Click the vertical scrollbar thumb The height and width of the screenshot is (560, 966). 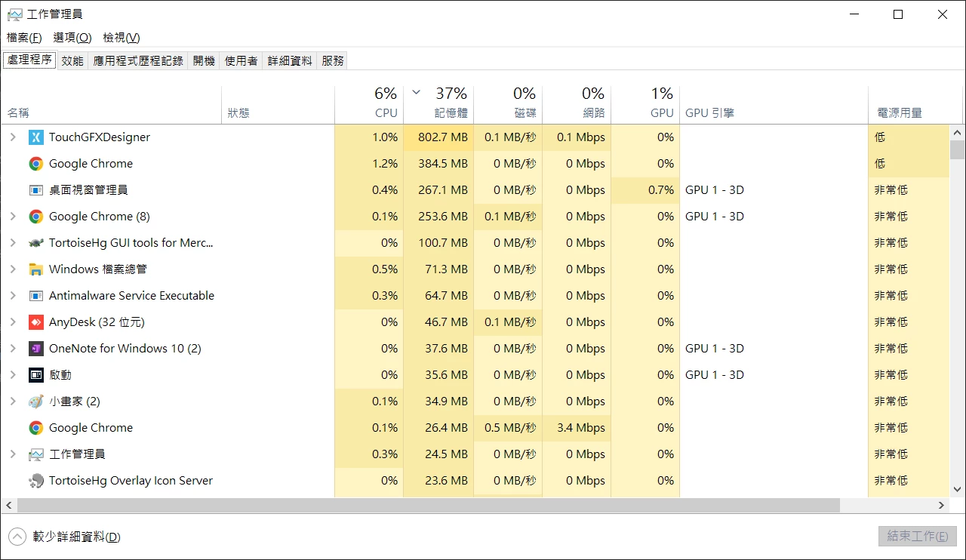point(957,149)
